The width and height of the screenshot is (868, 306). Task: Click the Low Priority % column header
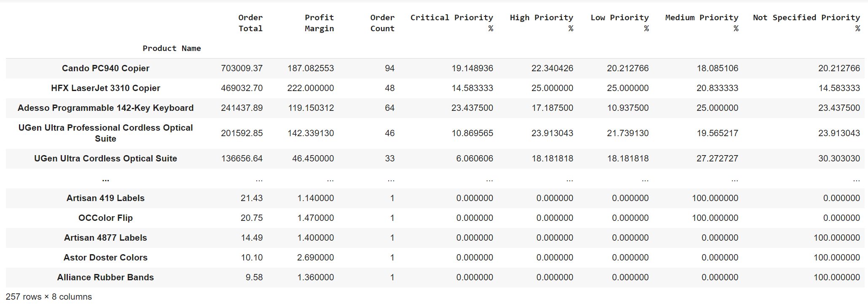tap(619, 23)
